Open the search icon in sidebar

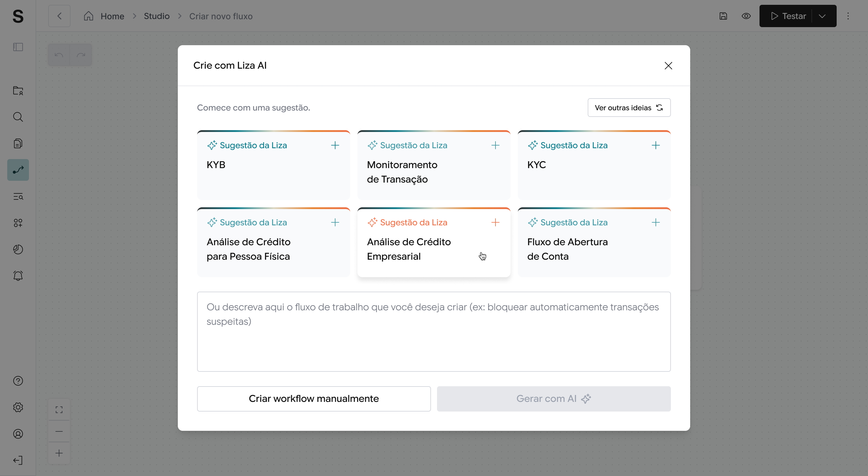[18, 117]
